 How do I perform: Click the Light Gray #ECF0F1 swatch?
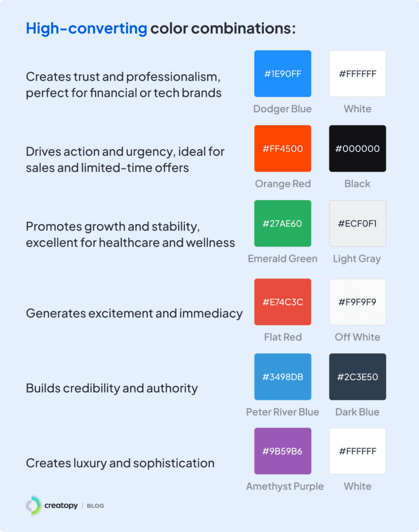click(x=357, y=223)
